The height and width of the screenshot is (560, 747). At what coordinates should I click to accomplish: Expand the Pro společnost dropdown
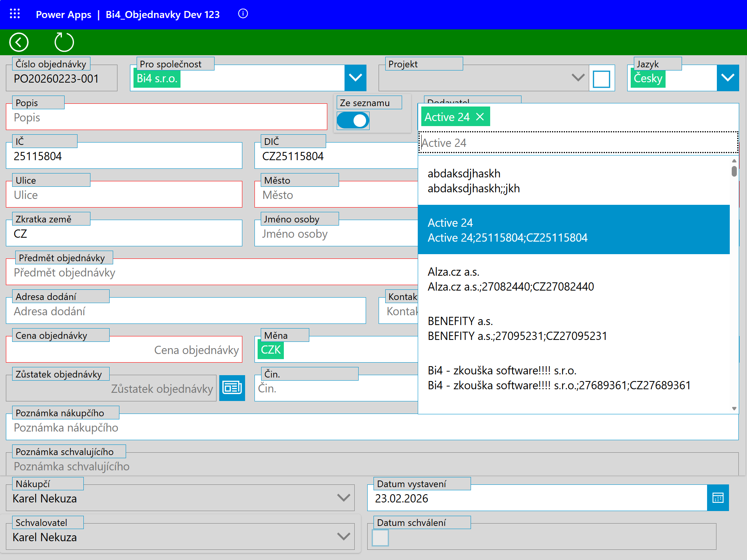coord(355,78)
